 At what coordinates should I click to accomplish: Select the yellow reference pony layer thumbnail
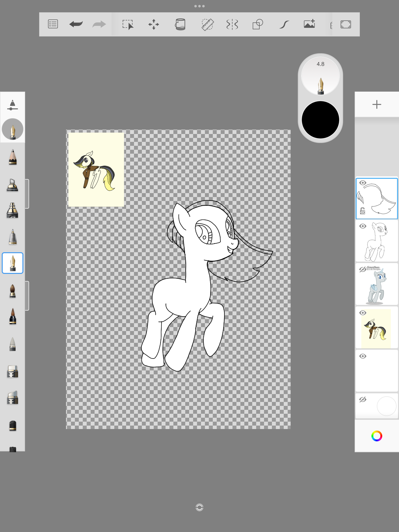(x=377, y=328)
